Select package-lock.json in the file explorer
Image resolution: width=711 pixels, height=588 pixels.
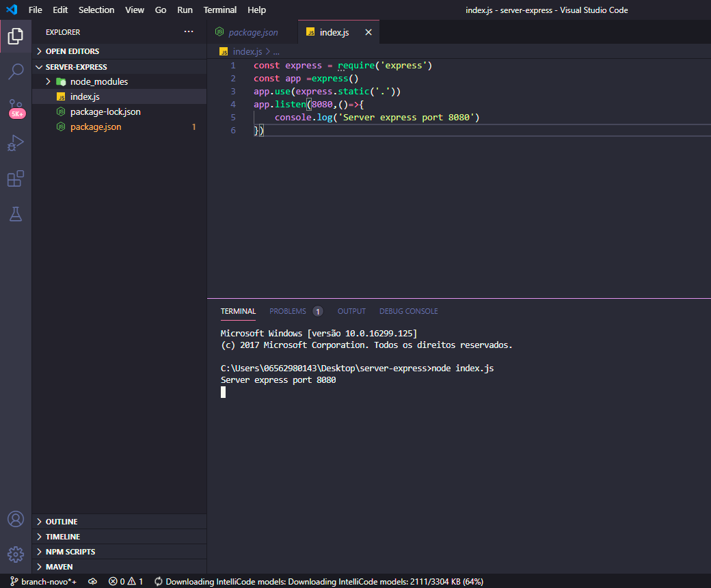coord(105,111)
